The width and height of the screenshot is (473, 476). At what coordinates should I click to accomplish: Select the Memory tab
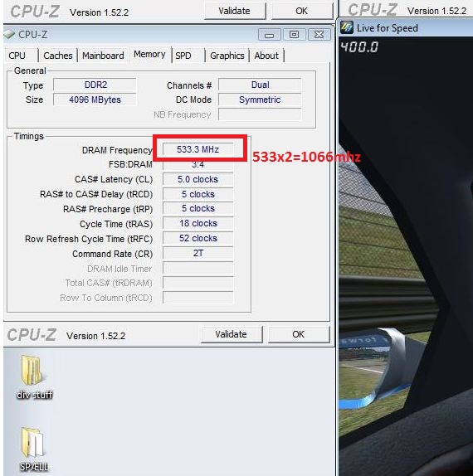(149, 55)
